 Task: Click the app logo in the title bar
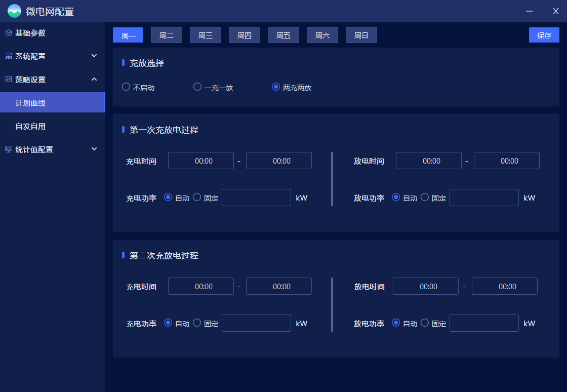coord(14,11)
